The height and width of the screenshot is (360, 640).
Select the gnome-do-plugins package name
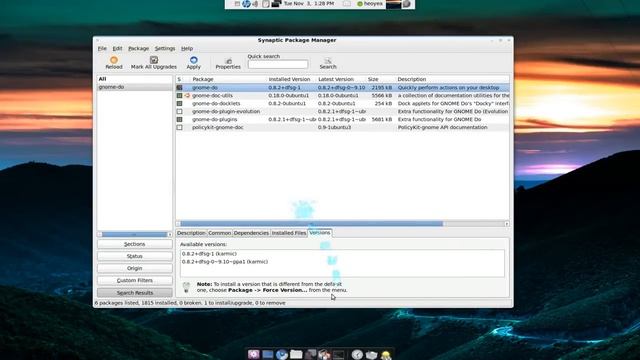(x=214, y=120)
